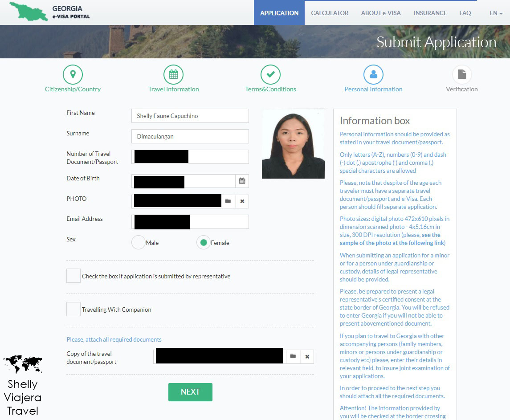Select the Male sex radio button
The width and height of the screenshot is (510, 420).
[x=138, y=242]
